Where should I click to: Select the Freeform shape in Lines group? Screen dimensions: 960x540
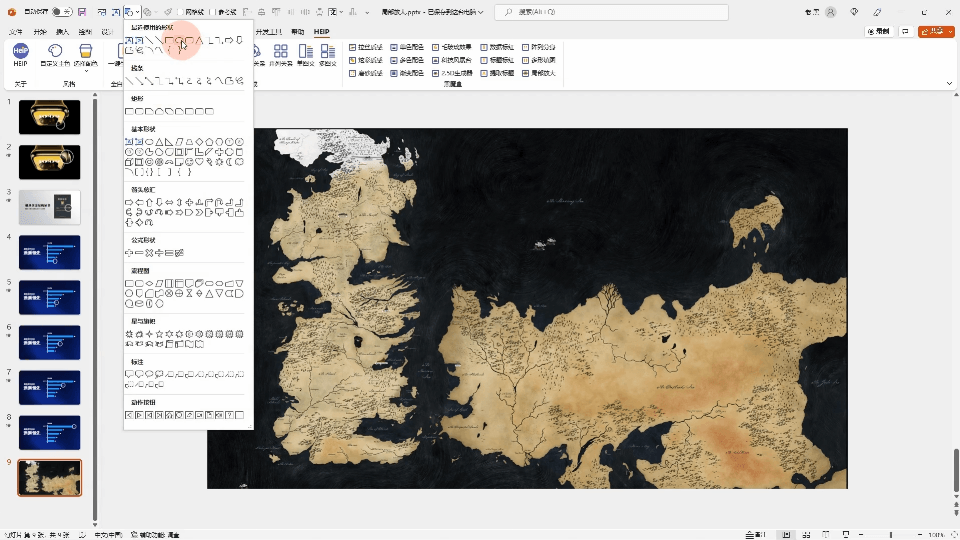229,80
